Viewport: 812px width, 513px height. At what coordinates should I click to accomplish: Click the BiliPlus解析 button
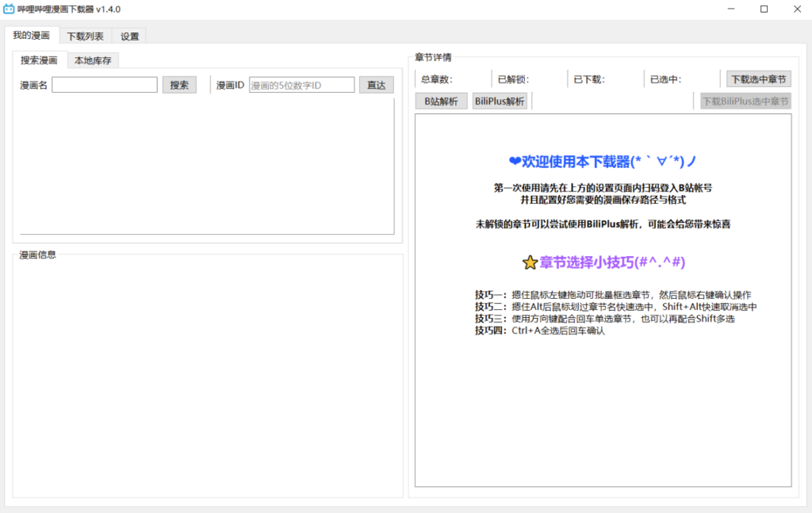[x=499, y=101]
